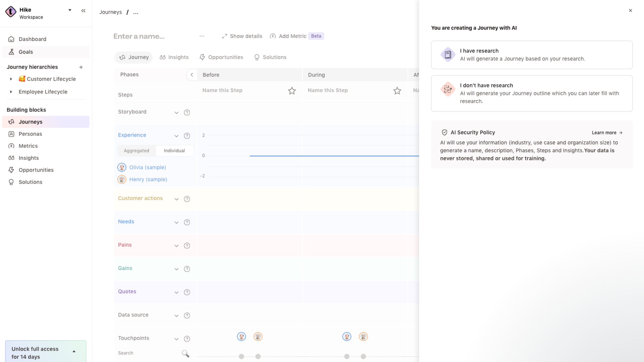Expand the Customer Lifecycle hierarchy

[x=11, y=79]
